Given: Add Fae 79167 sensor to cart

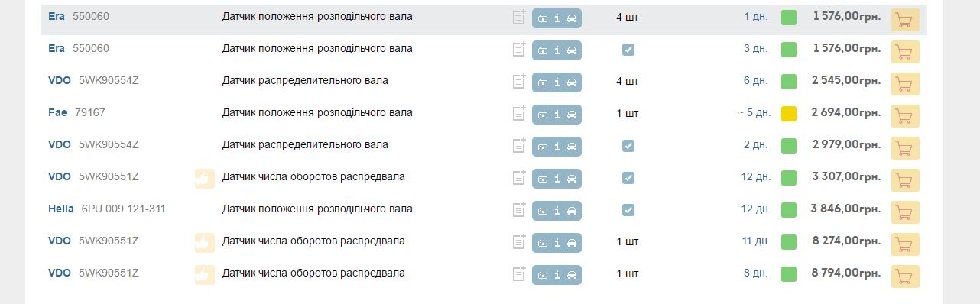Looking at the screenshot, I should click(905, 116).
